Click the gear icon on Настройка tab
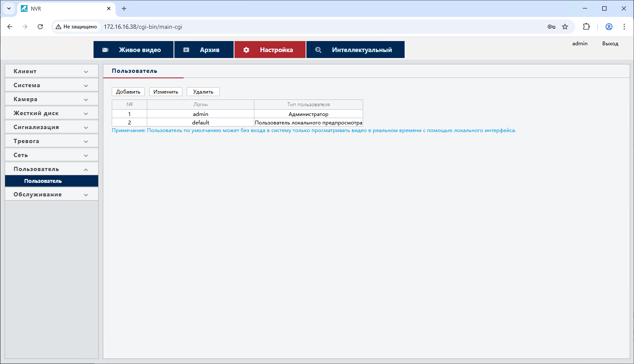The width and height of the screenshot is (634, 364). (246, 50)
